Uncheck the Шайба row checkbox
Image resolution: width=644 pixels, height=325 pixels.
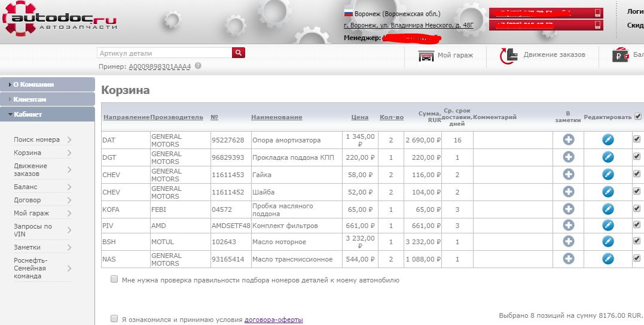(637, 191)
